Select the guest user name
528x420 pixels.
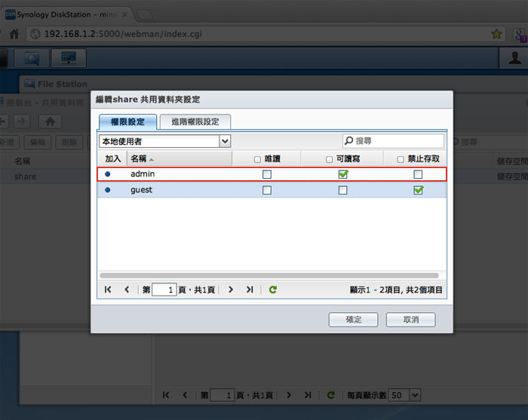(142, 190)
